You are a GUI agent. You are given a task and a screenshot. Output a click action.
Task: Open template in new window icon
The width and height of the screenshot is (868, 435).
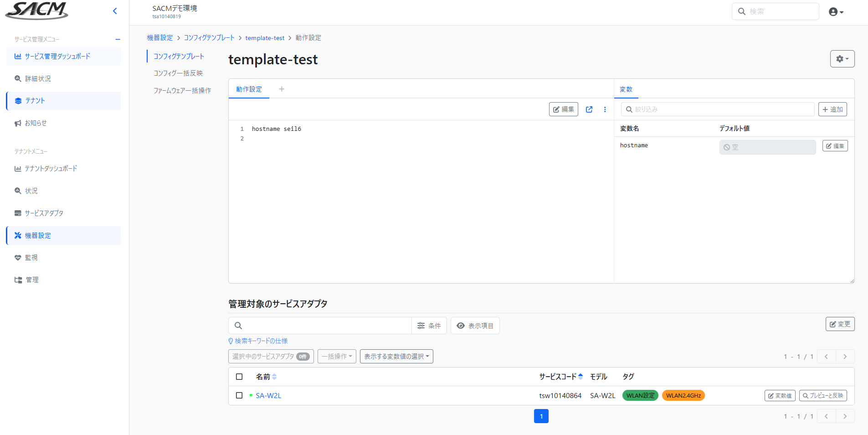(x=589, y=109)
